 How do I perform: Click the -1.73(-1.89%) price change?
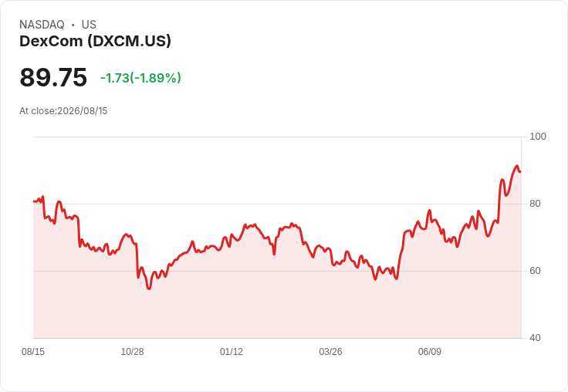click(140, 78)
